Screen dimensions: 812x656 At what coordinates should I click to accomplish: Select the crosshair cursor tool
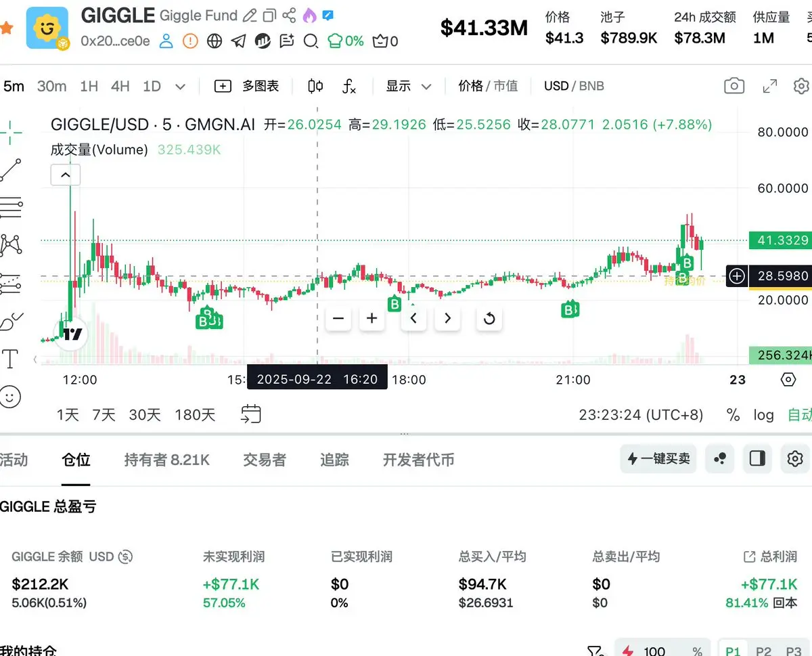pos(11,132)
